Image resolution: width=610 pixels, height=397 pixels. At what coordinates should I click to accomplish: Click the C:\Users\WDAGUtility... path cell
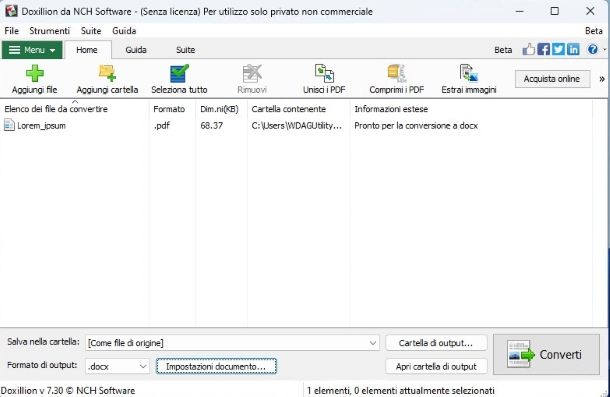pos(297,125)
